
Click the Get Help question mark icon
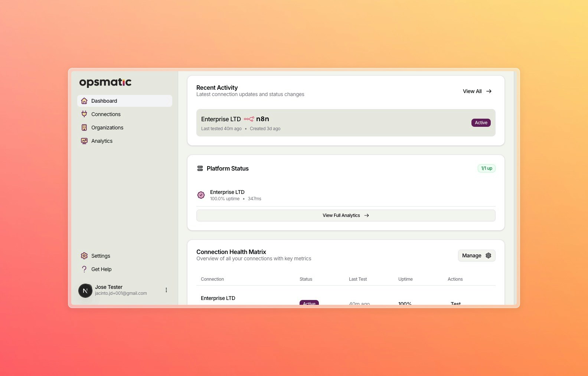(84, 269)
